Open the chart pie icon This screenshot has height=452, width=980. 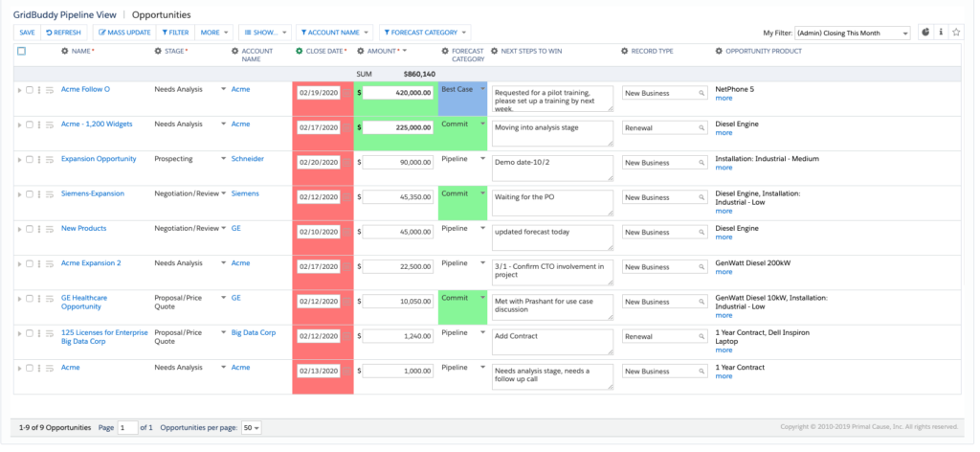click(x=925, y=33)
